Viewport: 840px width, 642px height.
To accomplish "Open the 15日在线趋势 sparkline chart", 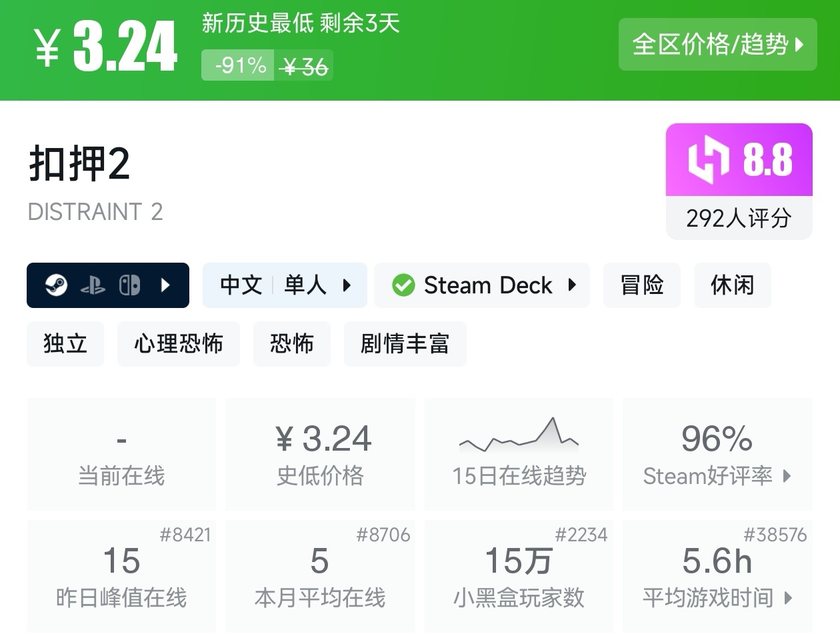I will pyautogui.click(x=519, y=435).
